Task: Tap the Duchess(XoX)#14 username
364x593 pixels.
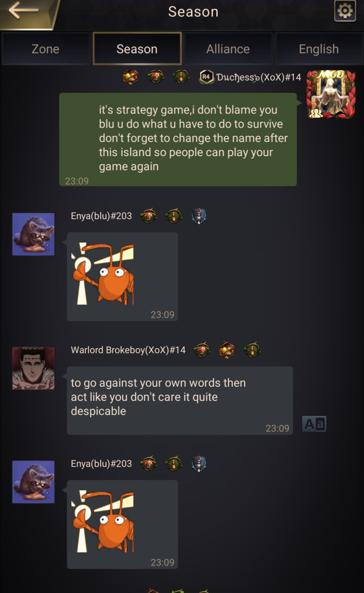Action: tap(259, 77)
